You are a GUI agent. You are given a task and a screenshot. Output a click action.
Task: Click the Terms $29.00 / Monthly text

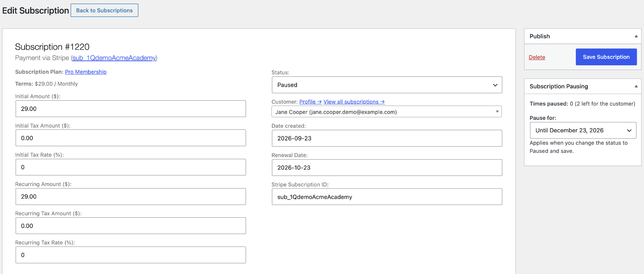(46, 84)
